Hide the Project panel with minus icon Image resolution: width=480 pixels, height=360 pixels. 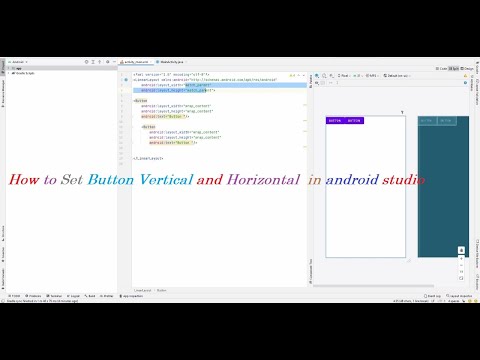click(114, 62)
